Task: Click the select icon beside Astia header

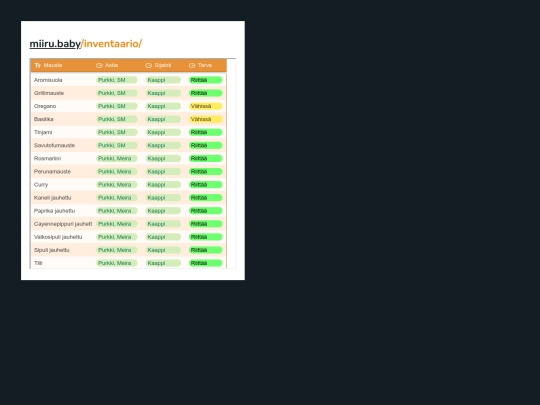Action: [x=99, y=65]
